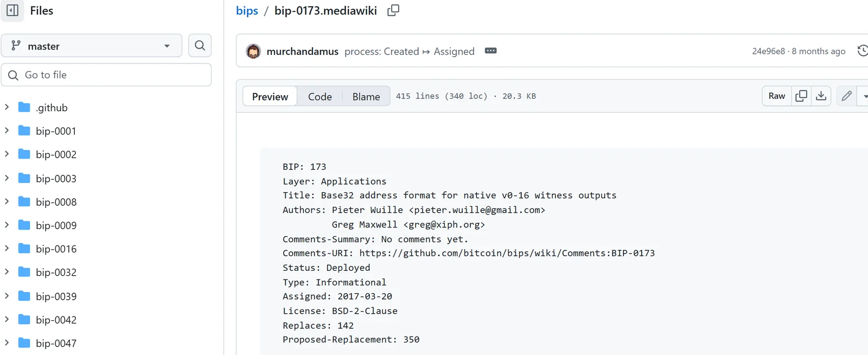Expand the bip-0002 folder chevron
Image resolution: width=868 pixels, height=355 pixels.
click(x=7, y=154)
